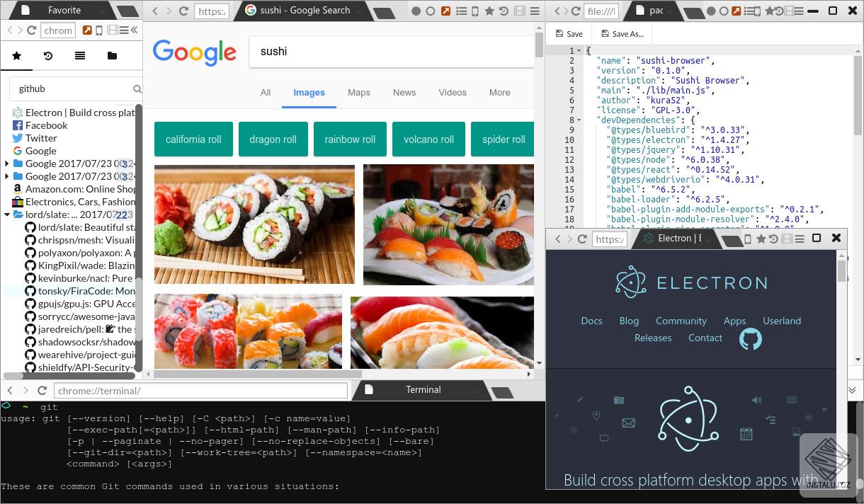Switch to All results on Google
The image size is (864, 504).
pos(266,93)
